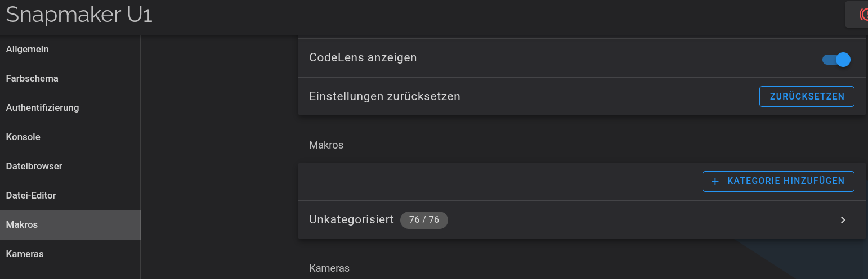
Task: Expand Unkategorisiert with the right chevron
Action: click(x=843, y=220)
